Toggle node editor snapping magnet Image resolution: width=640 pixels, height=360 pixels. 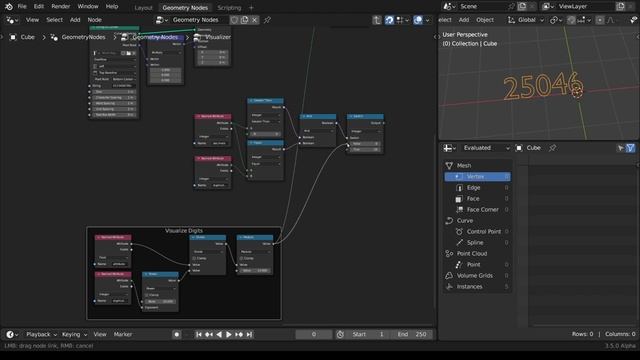point(389,20)
